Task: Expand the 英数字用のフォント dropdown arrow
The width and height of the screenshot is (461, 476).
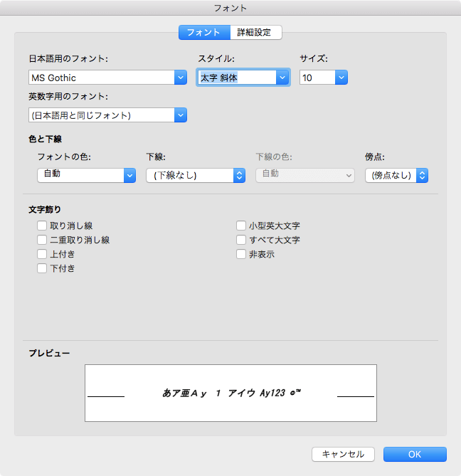Action: (180, 115)
